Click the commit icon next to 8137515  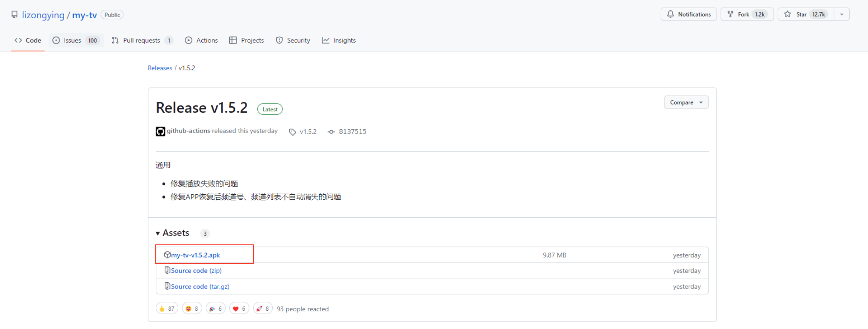(x=331, y=132)
